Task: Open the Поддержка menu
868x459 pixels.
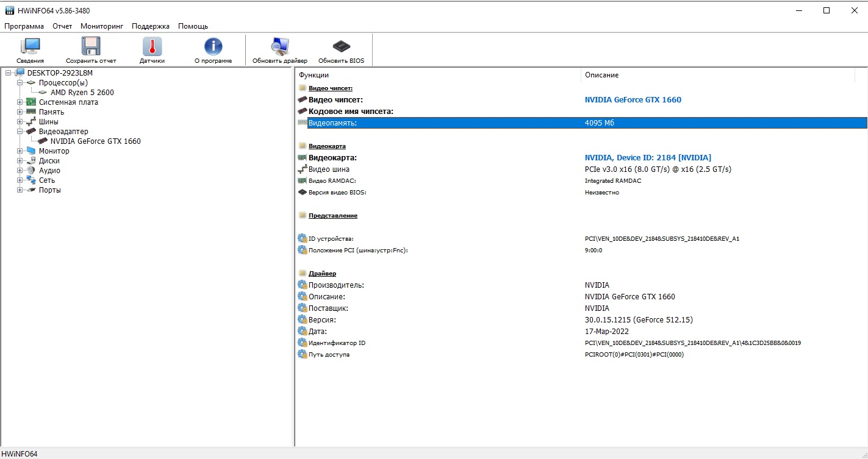Action: coord(151,26)
